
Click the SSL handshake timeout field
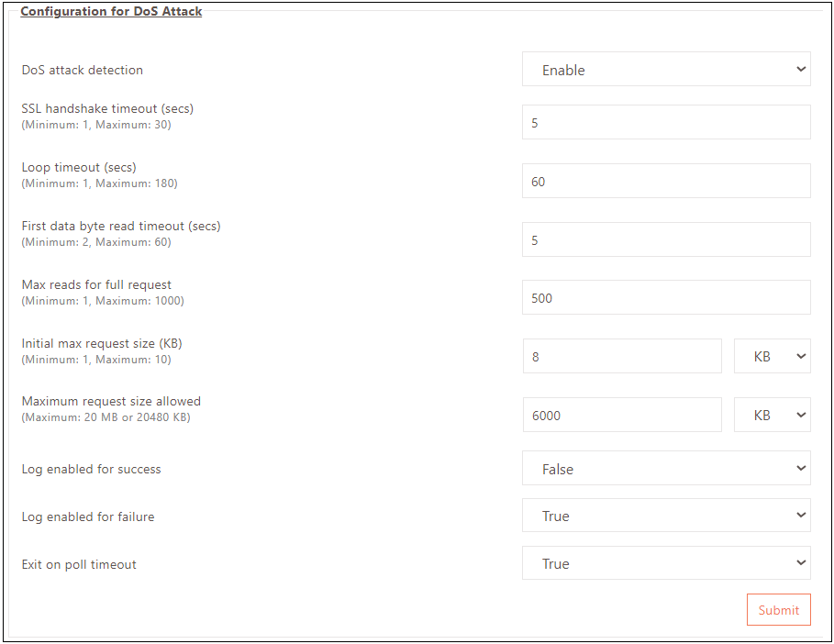coord(666,123)
